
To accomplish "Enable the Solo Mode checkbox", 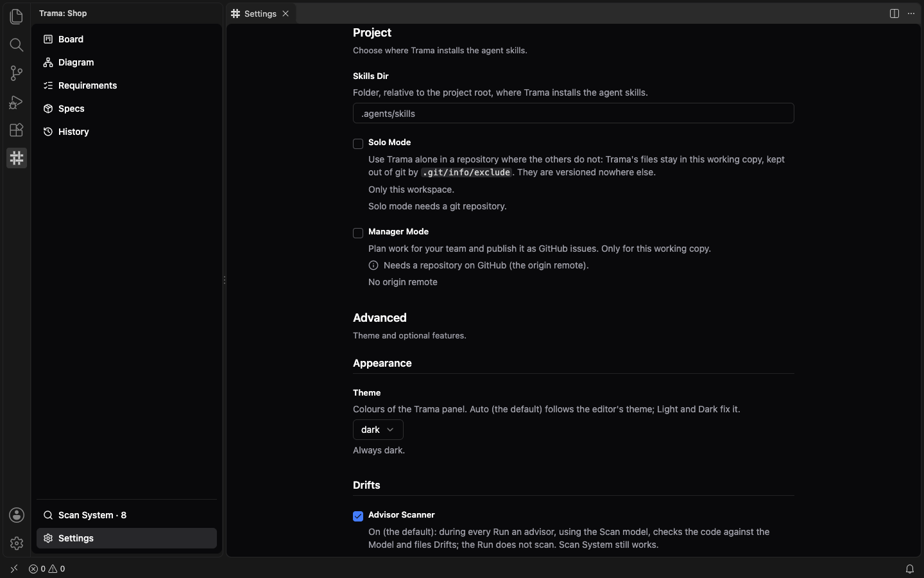I will click(358, 144).
